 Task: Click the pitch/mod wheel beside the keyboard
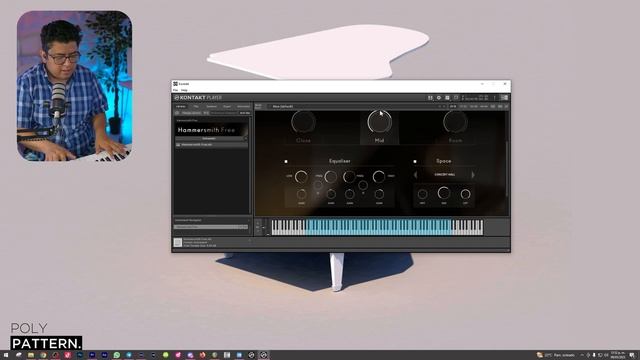(x=264, y=227)
